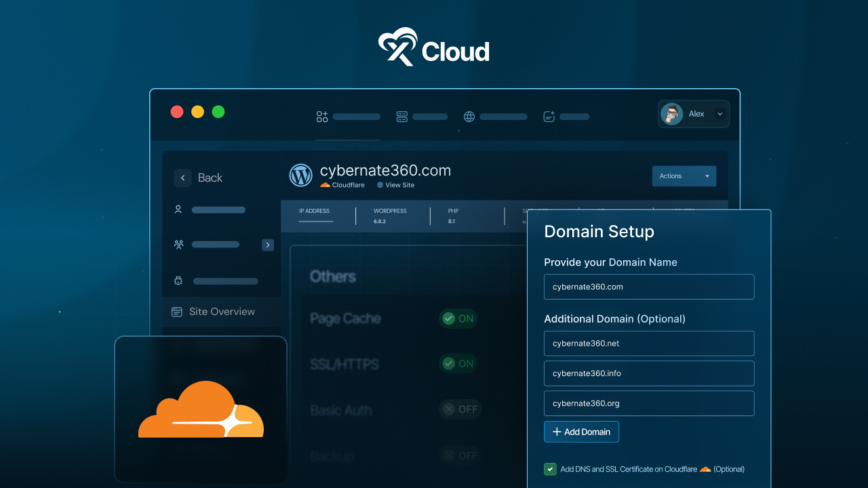Open the Actions dropdown

point(684,176)
